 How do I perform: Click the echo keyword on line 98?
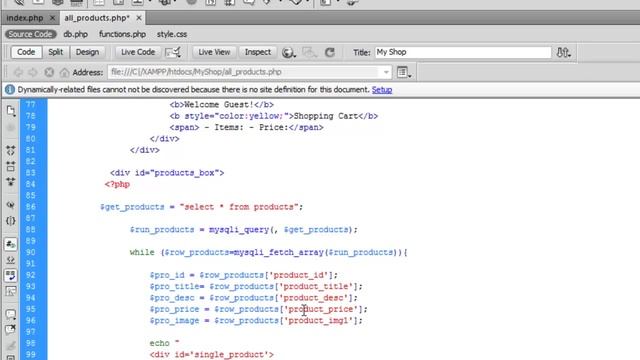point(159,343)
